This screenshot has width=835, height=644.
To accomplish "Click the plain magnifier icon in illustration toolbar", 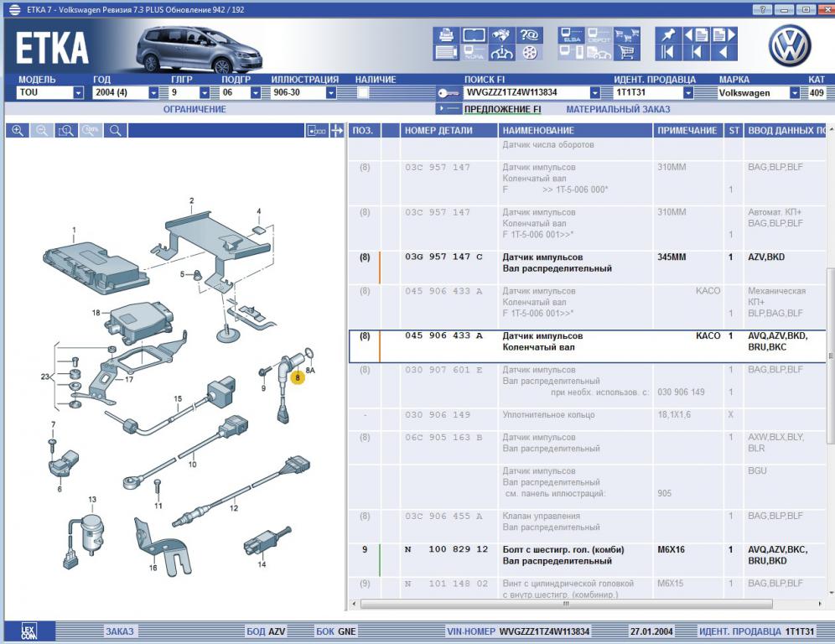I will click(116, 131).
